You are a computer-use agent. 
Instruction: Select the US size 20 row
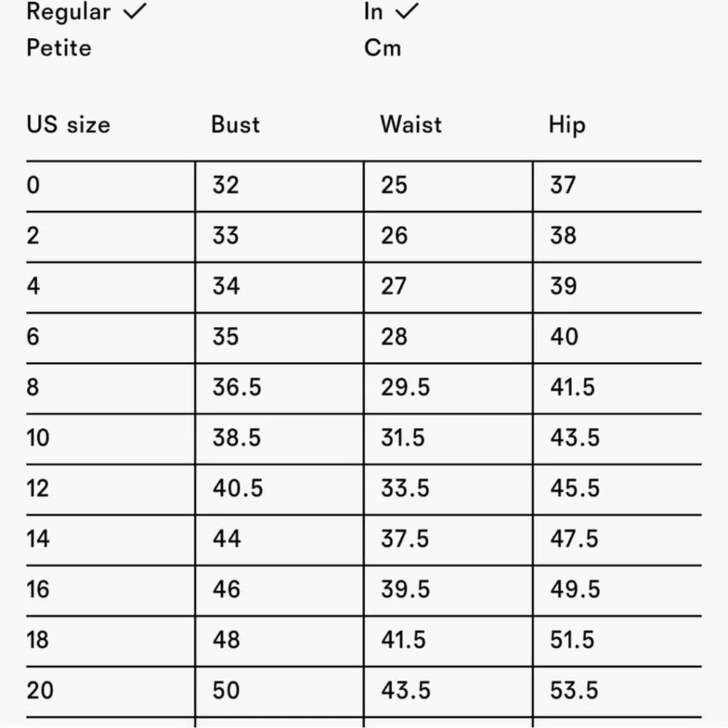click(x=364, y=692)
